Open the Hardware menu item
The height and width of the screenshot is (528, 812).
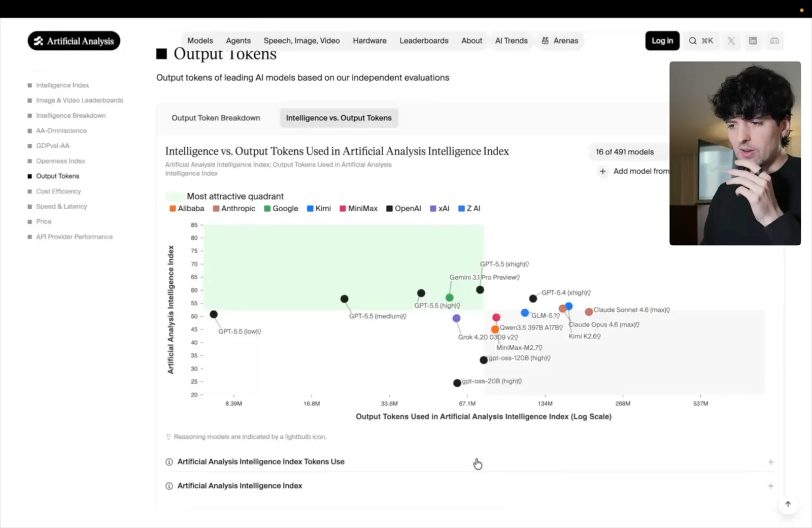pos(369,41)
